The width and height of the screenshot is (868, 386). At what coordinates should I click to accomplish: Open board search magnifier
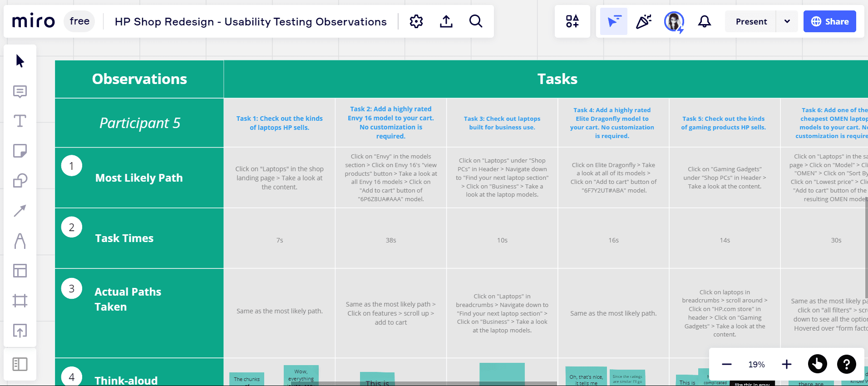(x=476, y=21)
